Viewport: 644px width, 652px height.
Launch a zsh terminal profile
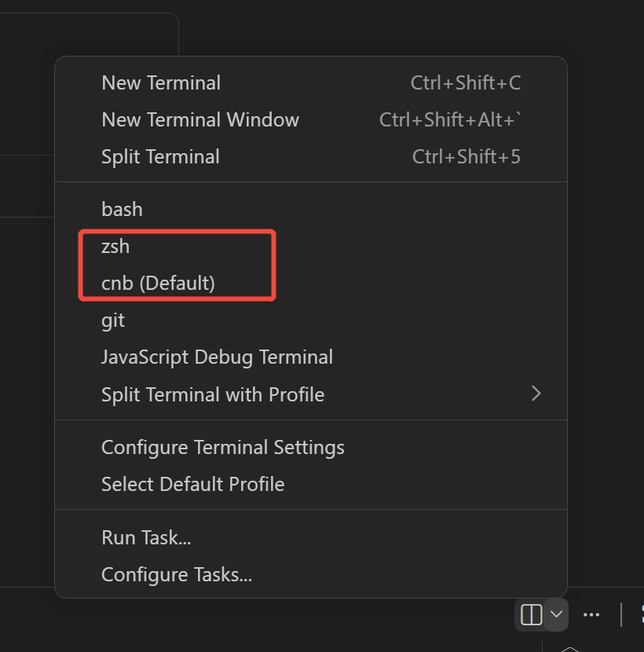115,247
